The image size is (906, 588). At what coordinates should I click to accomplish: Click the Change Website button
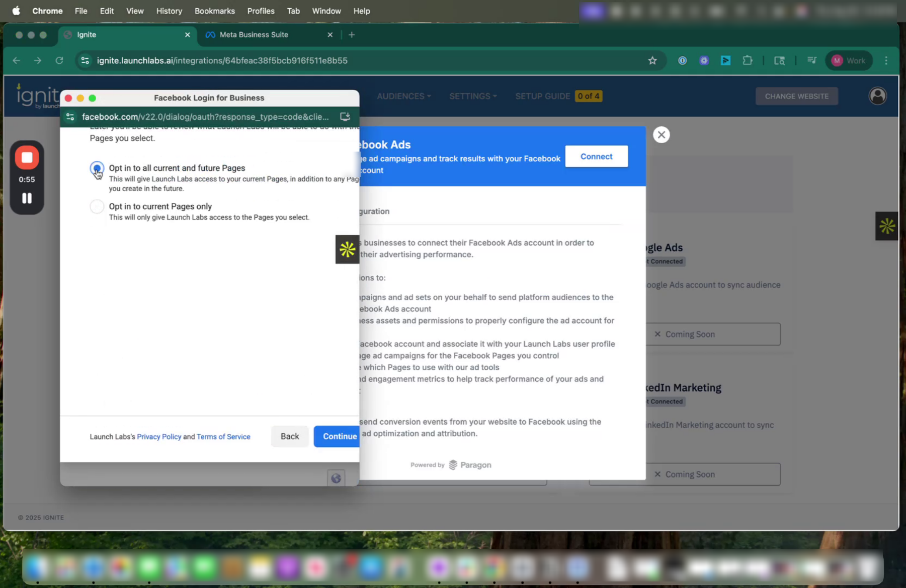point(797,96)
